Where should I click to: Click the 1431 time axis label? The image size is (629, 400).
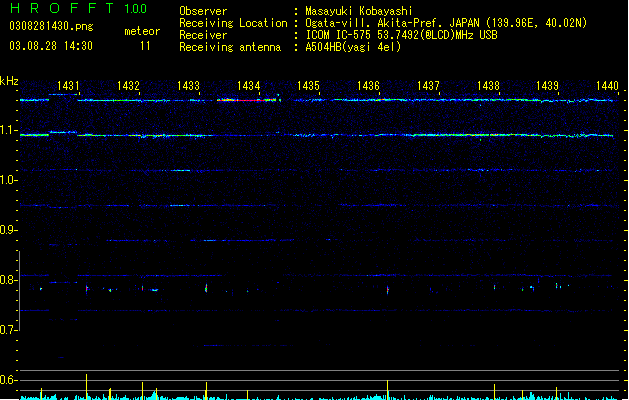point(68,86)
